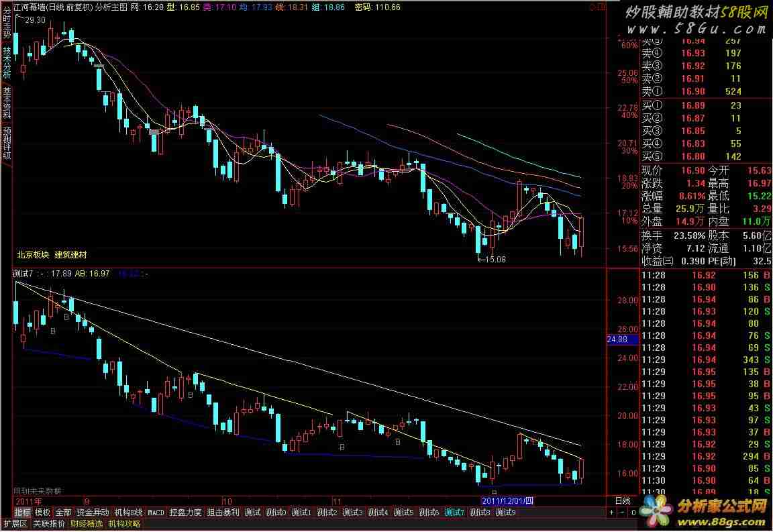Viewport: 773px width, 532px height.
Task: Click the 收益(三) value 0.390
Action: click(x=692, y=262)
